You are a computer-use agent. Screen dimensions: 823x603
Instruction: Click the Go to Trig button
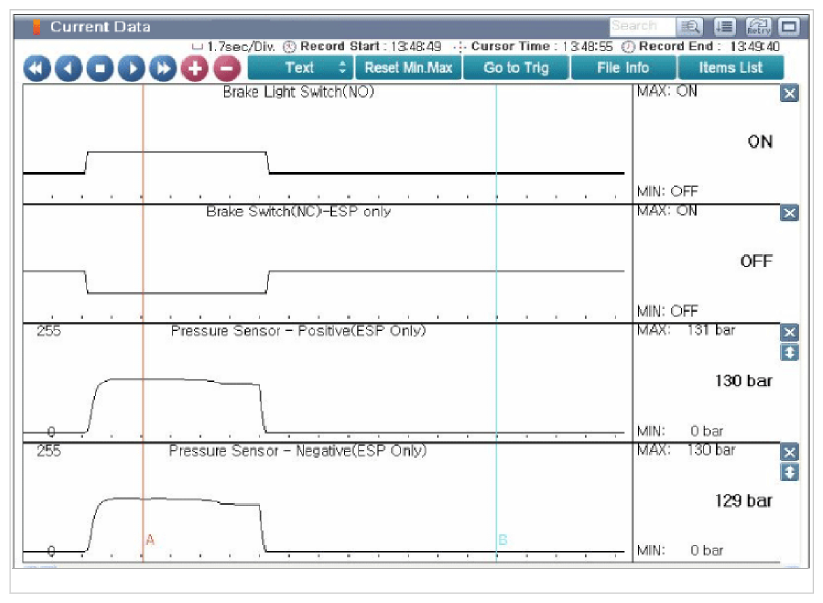(516, 68)
